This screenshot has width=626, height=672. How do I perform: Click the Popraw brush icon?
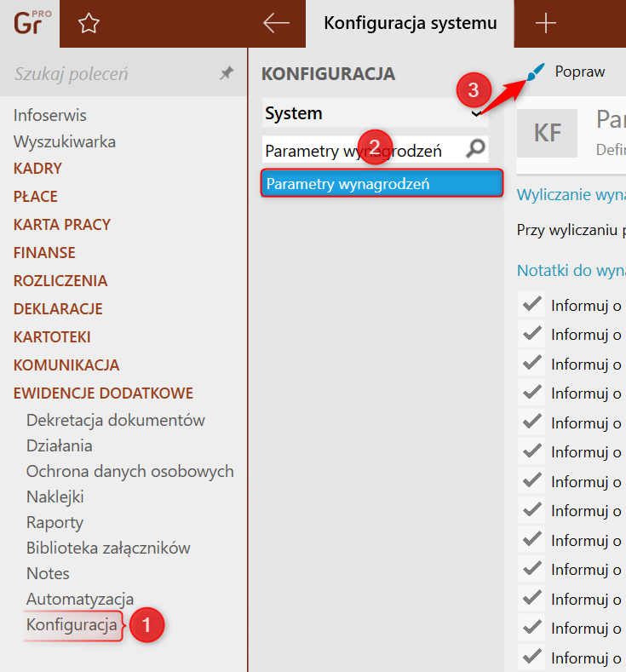tap(534, 73)
